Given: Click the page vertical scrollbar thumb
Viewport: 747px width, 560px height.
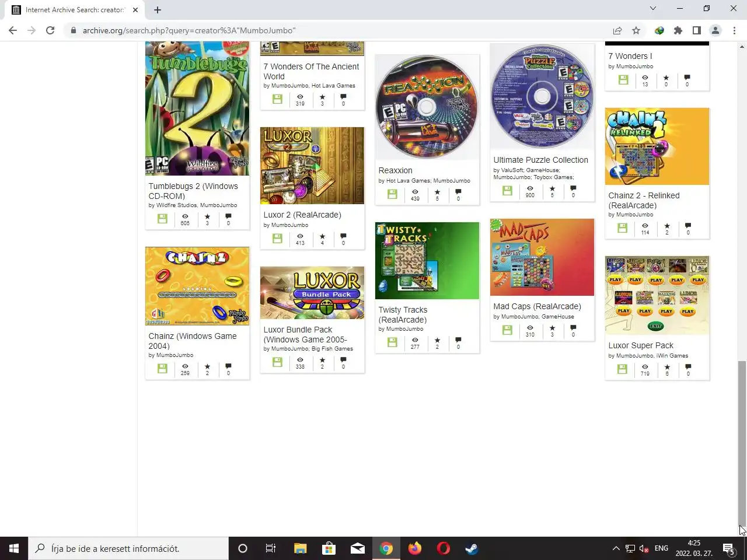Looking at the screenshot, I should point(742,443).
